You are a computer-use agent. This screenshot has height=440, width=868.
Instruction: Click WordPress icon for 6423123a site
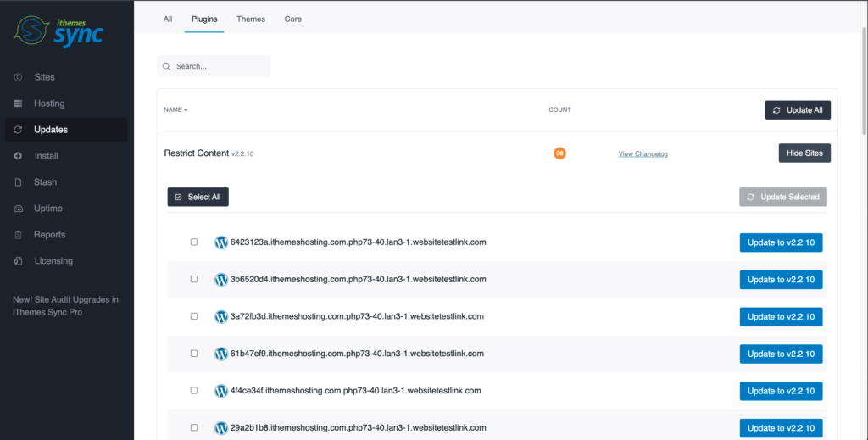pos(221,242)
